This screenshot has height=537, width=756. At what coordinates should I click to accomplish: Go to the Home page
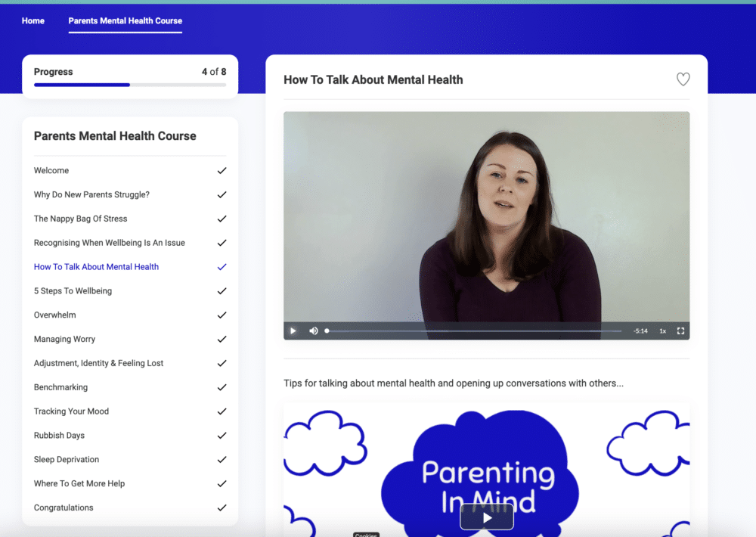coord(33,20)
